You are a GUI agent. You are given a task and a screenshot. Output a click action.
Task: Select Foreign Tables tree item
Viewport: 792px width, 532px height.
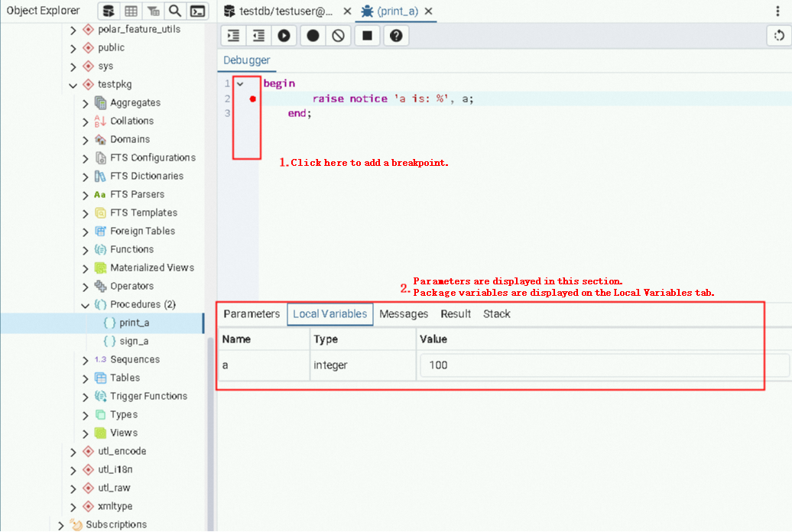click(142, 231)
